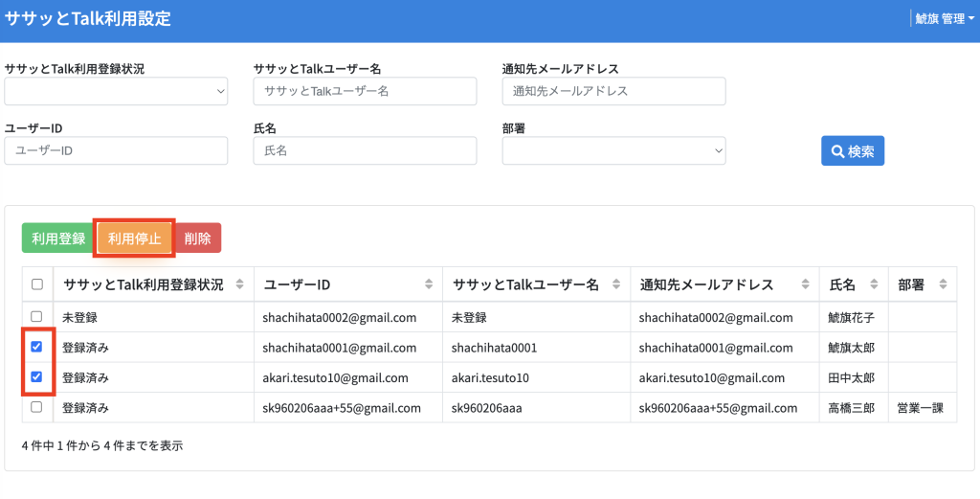980x499 pixels.
Task: Focus the 氏名 input field
Action: (365, 150)
